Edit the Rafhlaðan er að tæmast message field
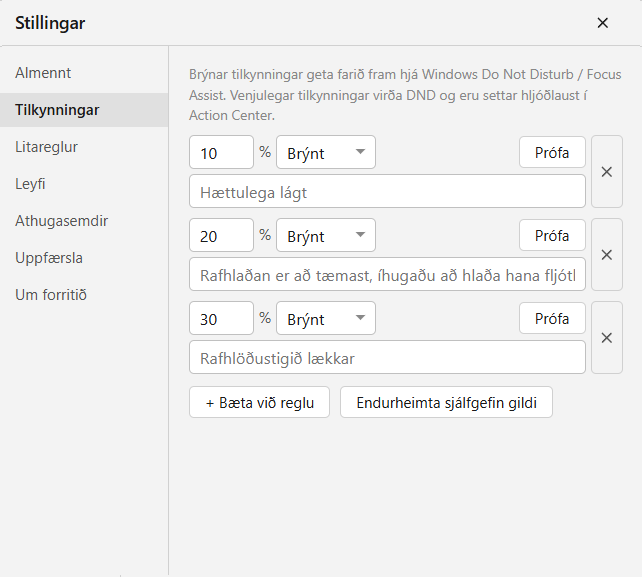This screenshot has width=642, height=577. point(387,274)
